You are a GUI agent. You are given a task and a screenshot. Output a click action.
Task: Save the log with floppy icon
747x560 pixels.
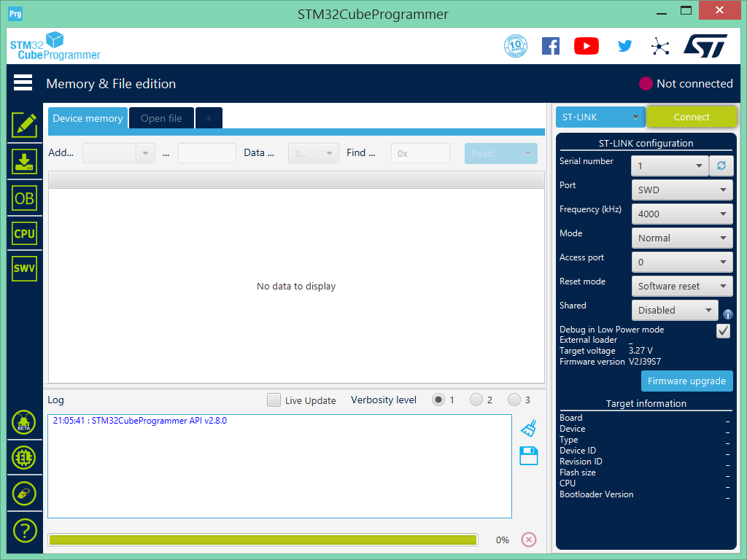(529, 456)
